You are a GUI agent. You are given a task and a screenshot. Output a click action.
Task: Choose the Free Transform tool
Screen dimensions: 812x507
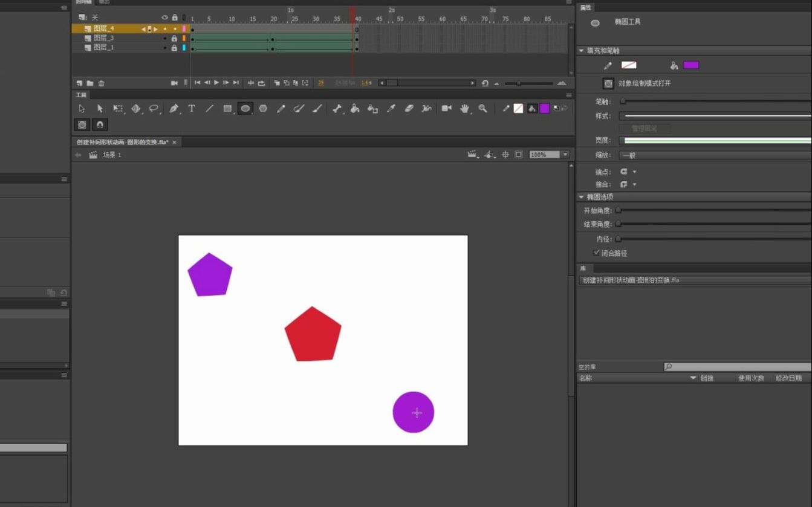pos(118,109)
